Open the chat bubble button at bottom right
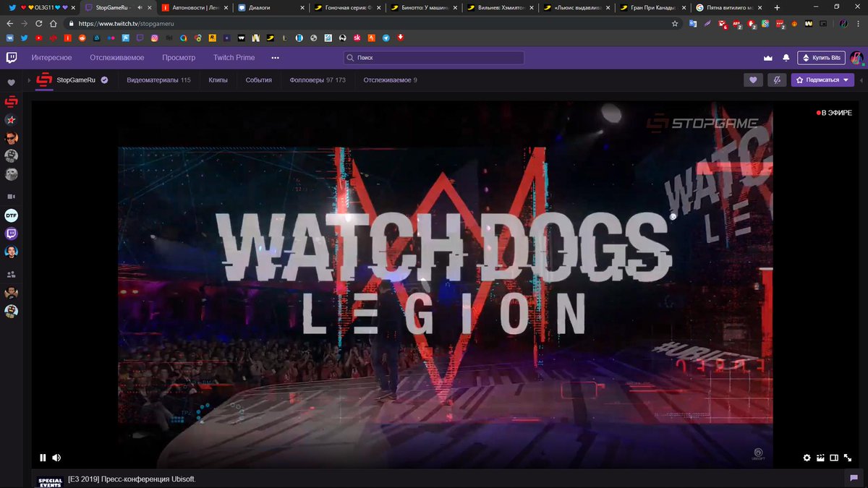Viewport: 868px width, 488px height. click(854, 478)
